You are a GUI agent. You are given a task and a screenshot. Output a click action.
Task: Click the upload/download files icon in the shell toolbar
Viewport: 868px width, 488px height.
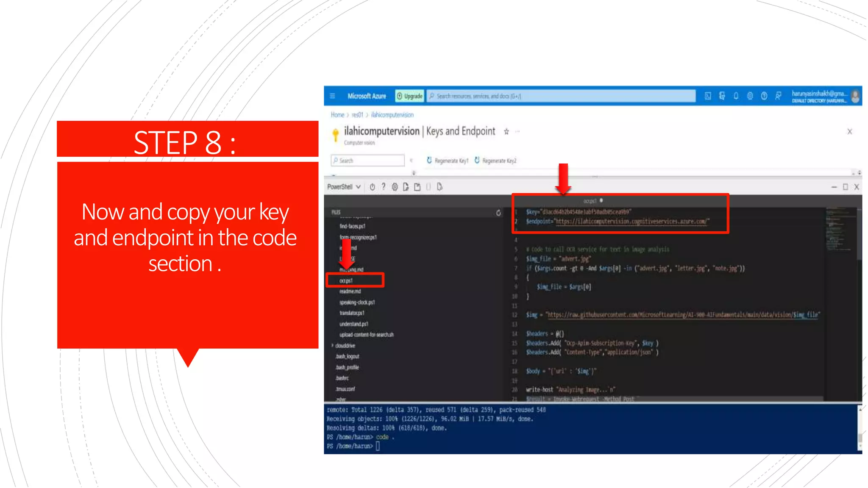[x=406, y=187]
